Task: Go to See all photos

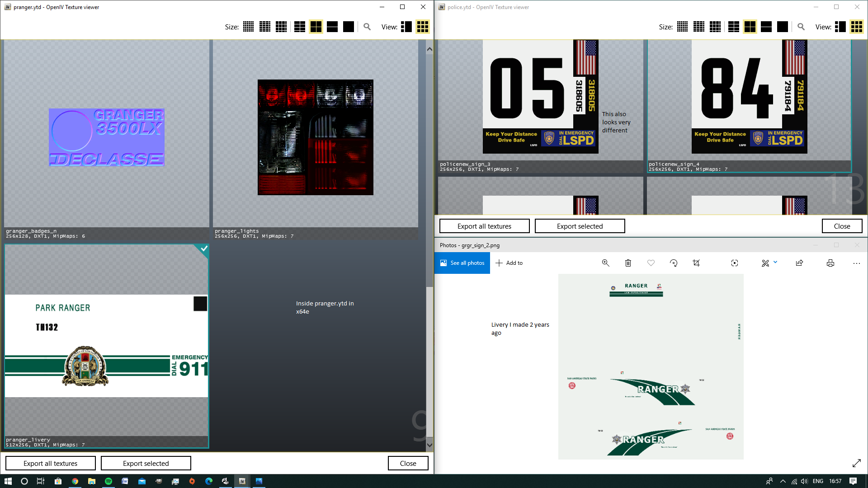Action: tap(462, 263)
